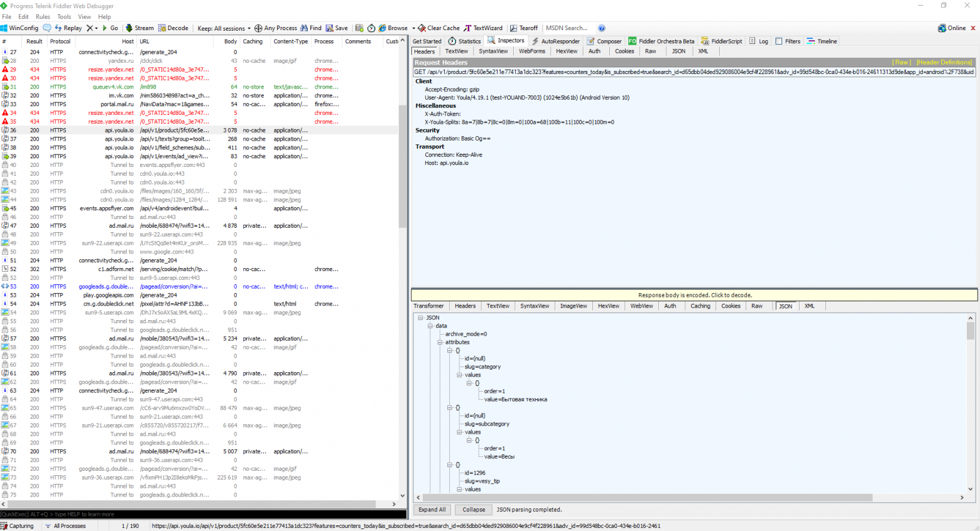Image resolution: width=980 pixels, height=531 pixels.
Task: Open the Timeline tab
Action: tap(822, 41)
